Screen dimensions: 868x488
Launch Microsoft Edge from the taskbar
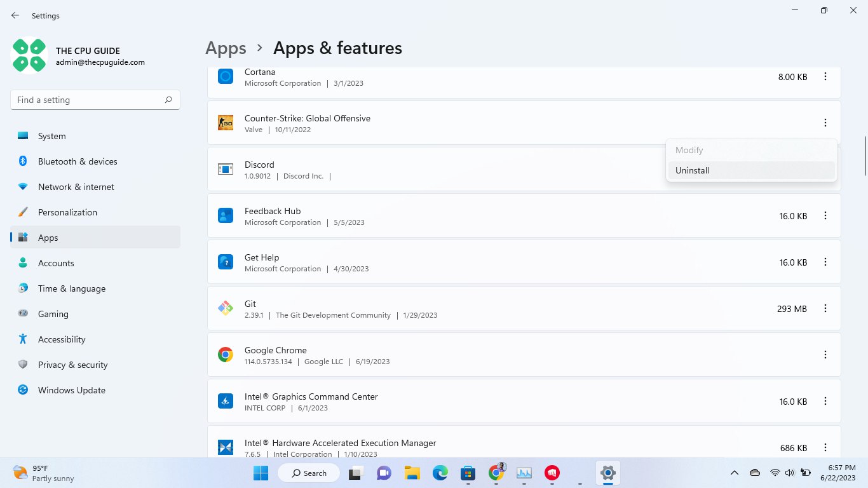click(x=440, y=473)
